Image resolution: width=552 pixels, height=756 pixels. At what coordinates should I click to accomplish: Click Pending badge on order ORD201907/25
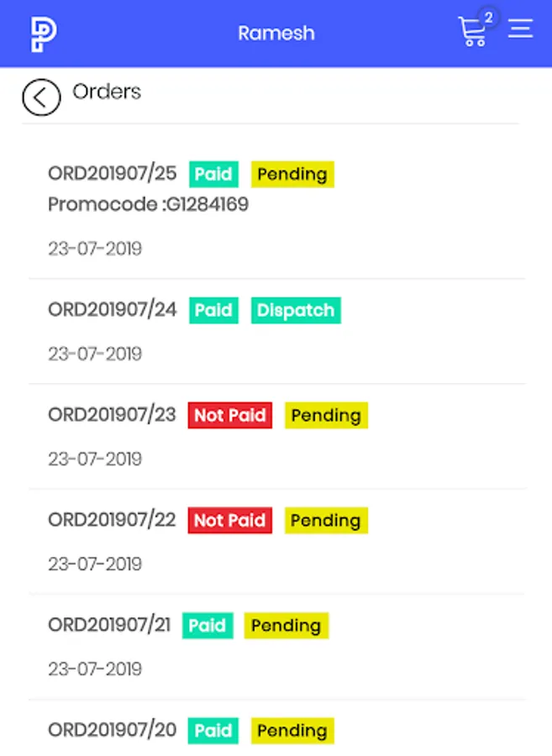coord(292,174)
